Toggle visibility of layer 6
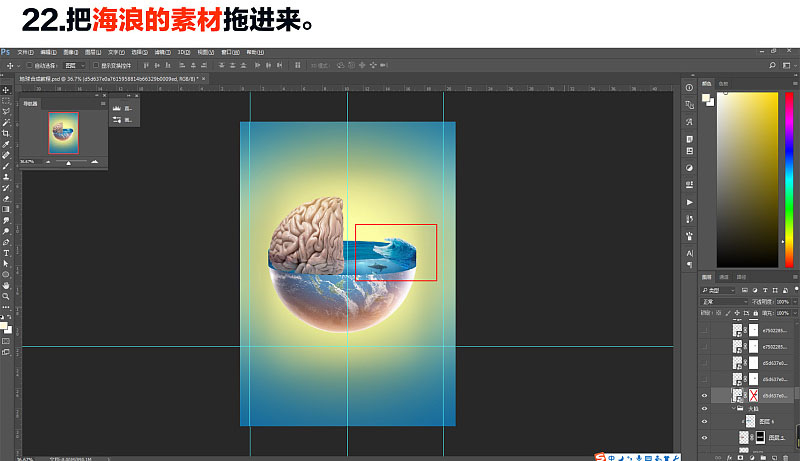800x461 pixels. click(x=705, y=422)
